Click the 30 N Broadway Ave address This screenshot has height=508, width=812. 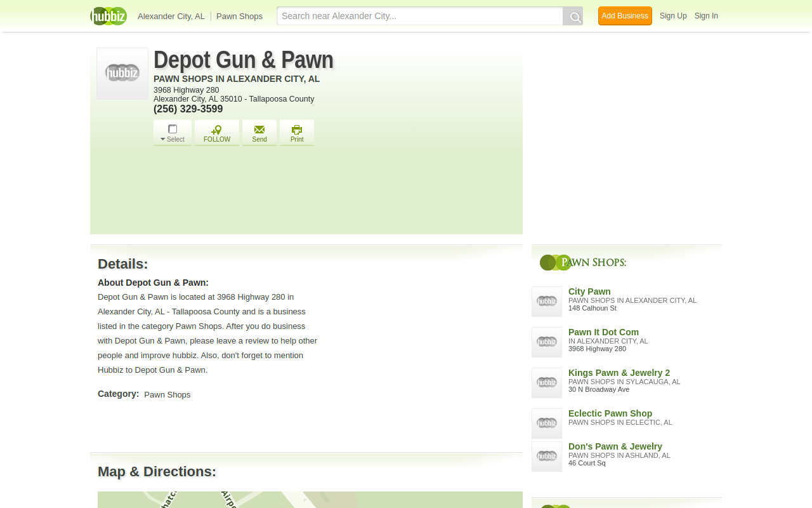click(599, 389)
